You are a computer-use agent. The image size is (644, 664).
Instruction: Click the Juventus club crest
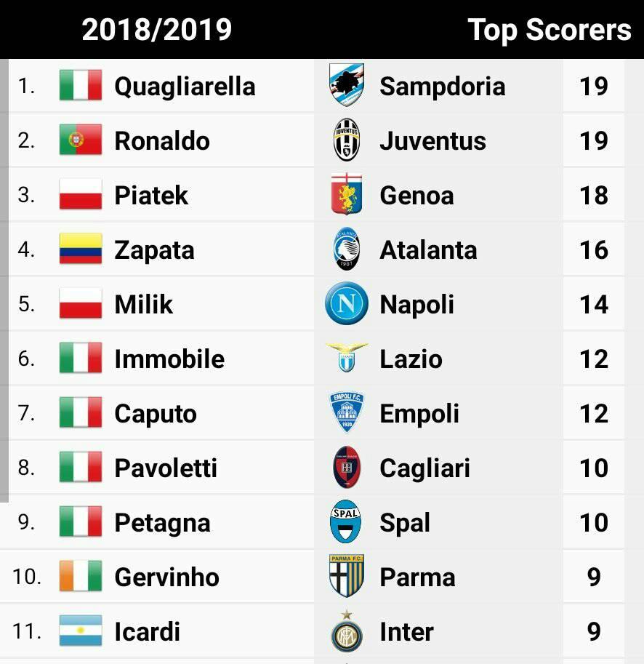point(347,140)
